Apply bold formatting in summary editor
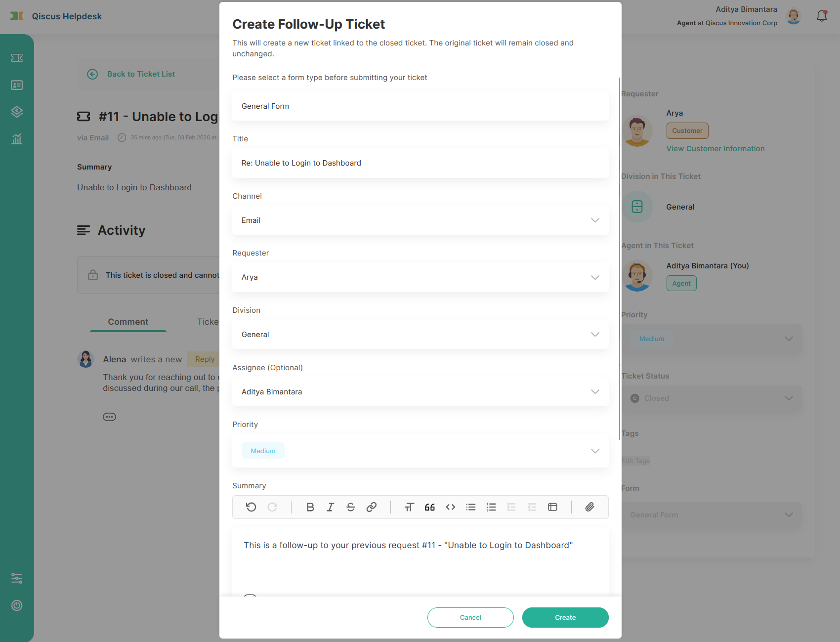The image size is (840, 642). click(310, 507)
